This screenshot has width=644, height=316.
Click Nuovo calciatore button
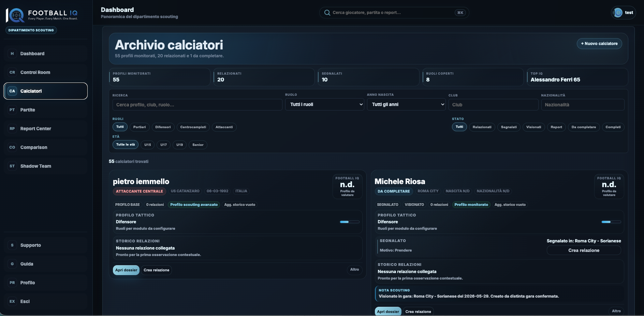[599, 44]
